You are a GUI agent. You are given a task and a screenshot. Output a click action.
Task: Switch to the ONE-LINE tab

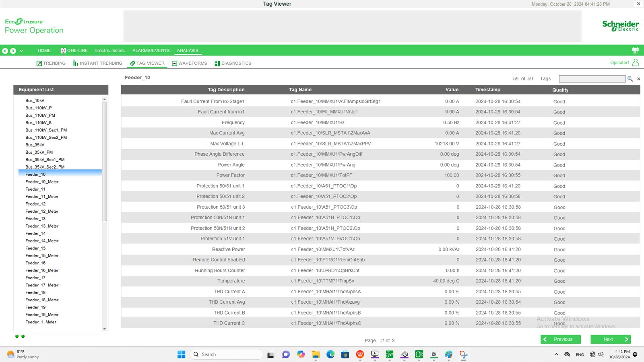click(x=74, y=51)
